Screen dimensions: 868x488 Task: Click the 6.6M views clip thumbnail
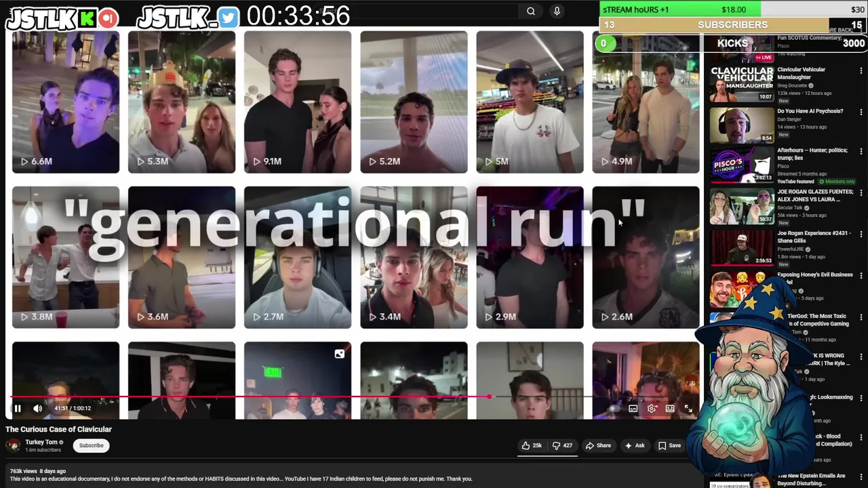click(x=66, y=102)
